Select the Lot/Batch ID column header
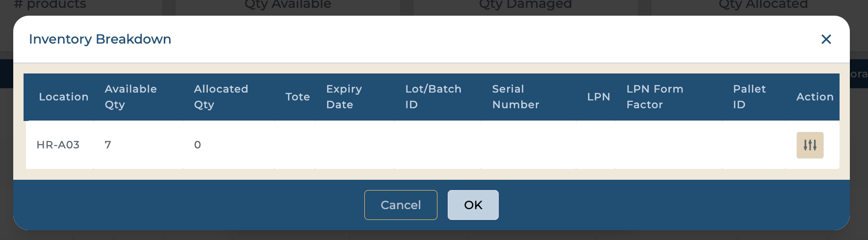The width and height of the screenshot is (868, 240). pyautogui.click(x=433, y=97)
